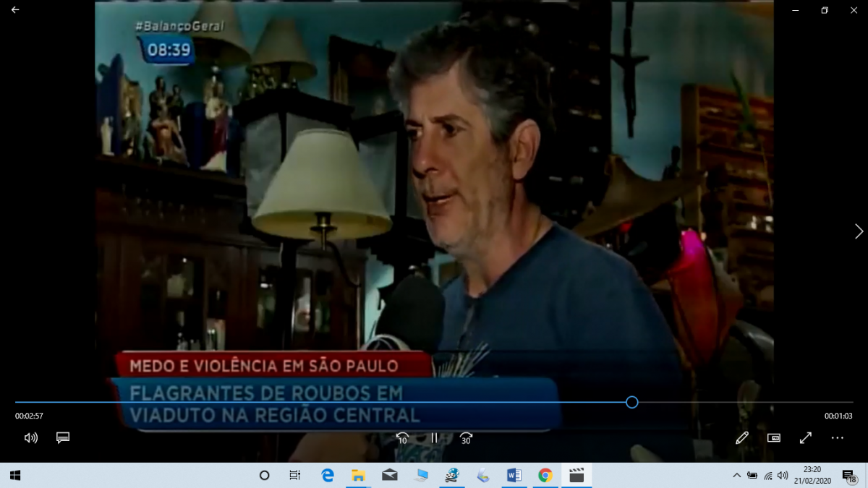Screen dimensions: 868x488
Task: Open the scanner app on taskbar
Action: 483,475
